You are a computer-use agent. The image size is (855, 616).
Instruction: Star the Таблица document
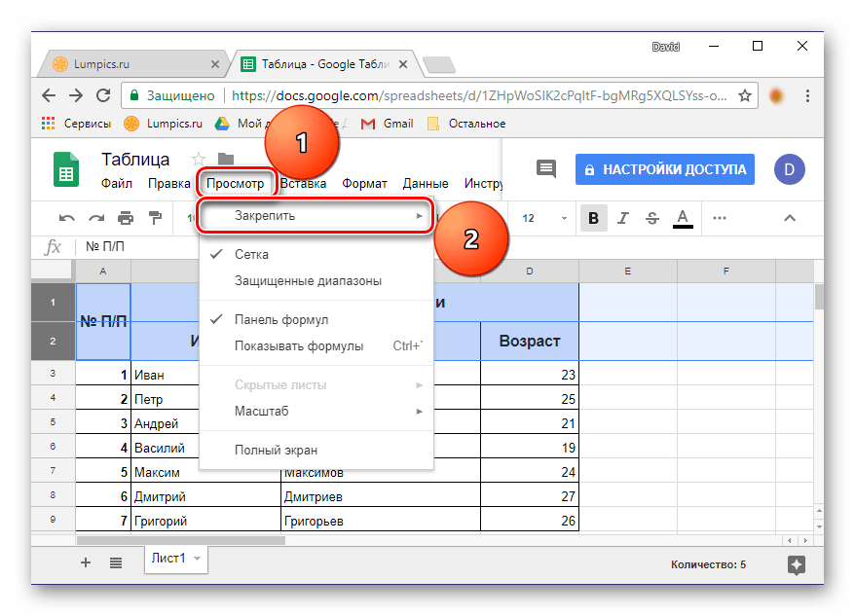coord(199,160)
